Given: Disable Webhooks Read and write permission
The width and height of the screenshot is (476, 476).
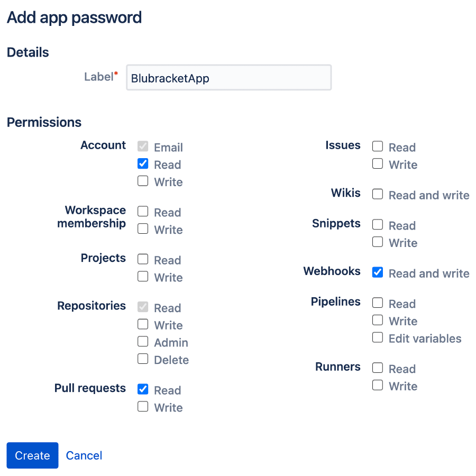Looking at the screenshot, I should (378, 272).
